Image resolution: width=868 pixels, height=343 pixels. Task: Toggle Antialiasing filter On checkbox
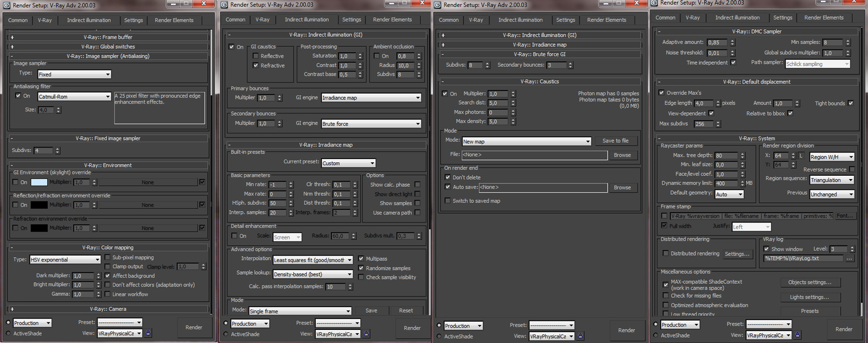[x=18, y=96]
